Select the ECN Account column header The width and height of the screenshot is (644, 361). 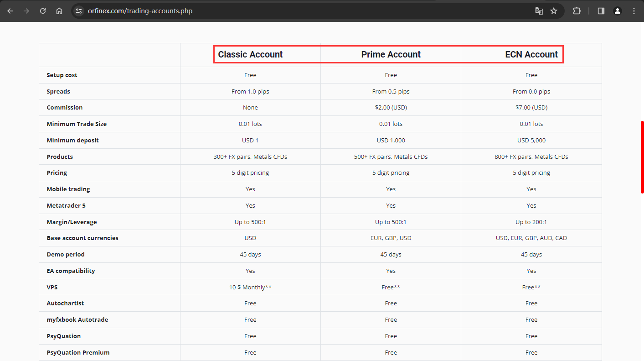click(x=531, y=54)
